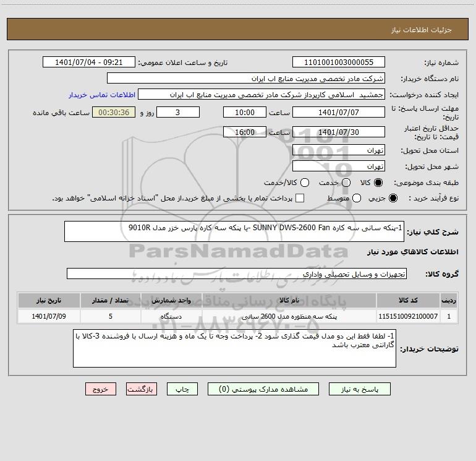Click the 'واحد شمارش' column header

coord(171,300)
